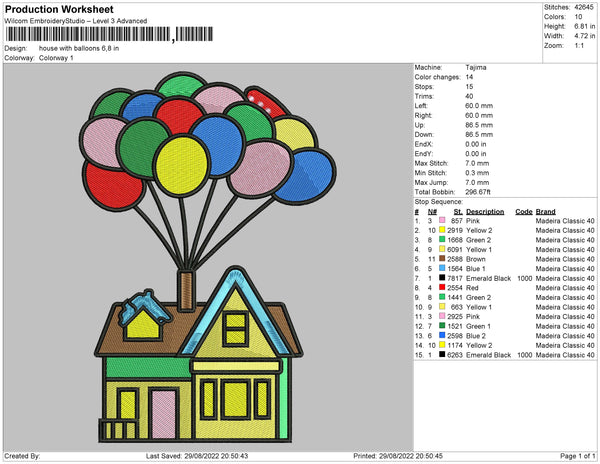Click 'Last Saved: 29/08/2022 20:50:43' footer text
The height and width of the screenshot is (464, 600).
pos(197,456)
